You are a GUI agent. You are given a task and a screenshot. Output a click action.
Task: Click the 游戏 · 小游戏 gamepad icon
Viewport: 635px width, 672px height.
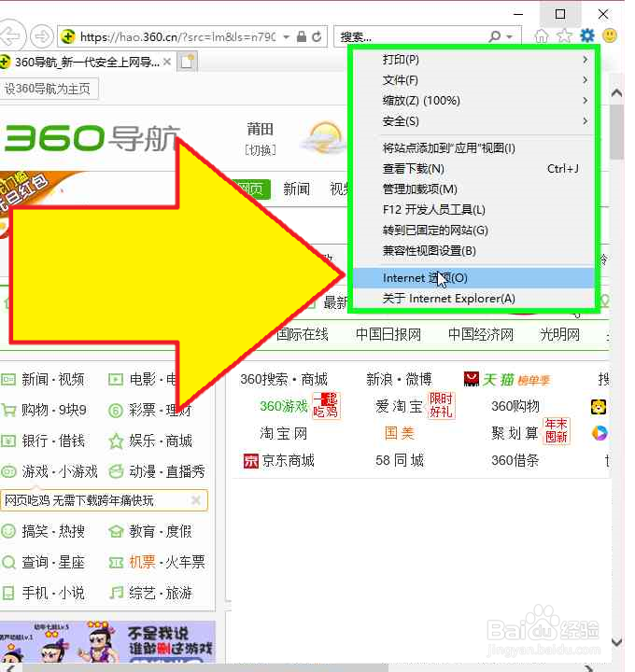[x=8, y=471]
